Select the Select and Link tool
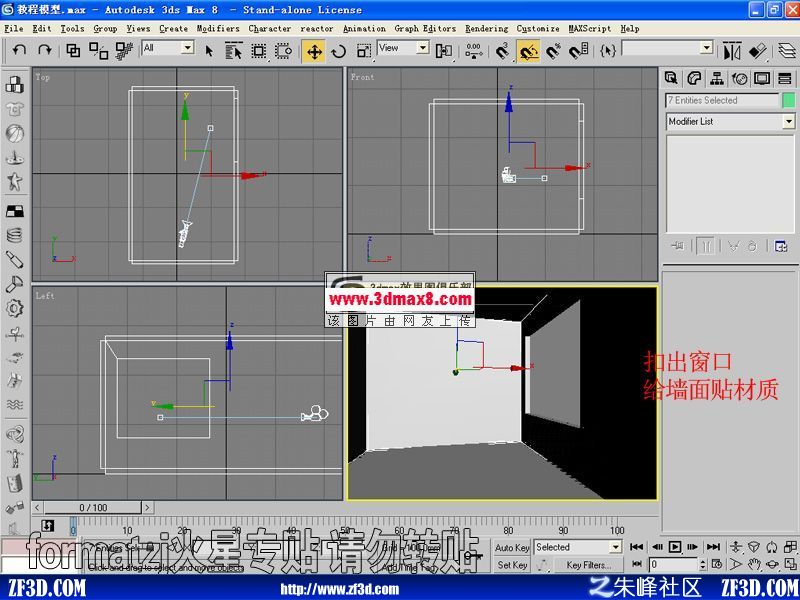Screen dimensions: 800x600 tap(73, 50)
